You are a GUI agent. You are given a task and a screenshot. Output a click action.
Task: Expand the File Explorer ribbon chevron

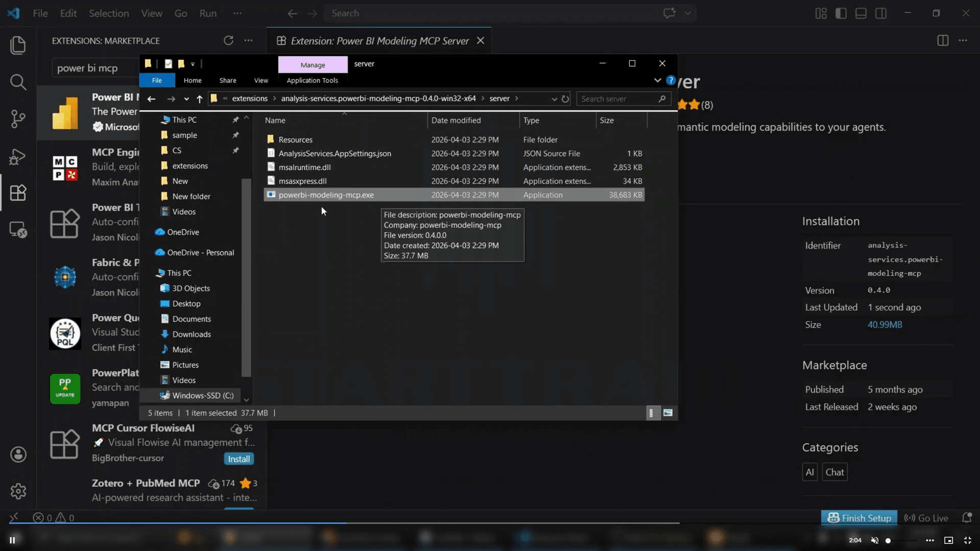[x=657, y=80]
